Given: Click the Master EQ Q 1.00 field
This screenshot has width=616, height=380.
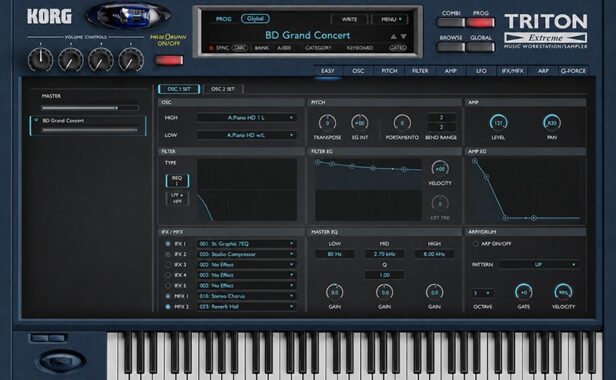Looking at the screenshot, I should 384,275.
